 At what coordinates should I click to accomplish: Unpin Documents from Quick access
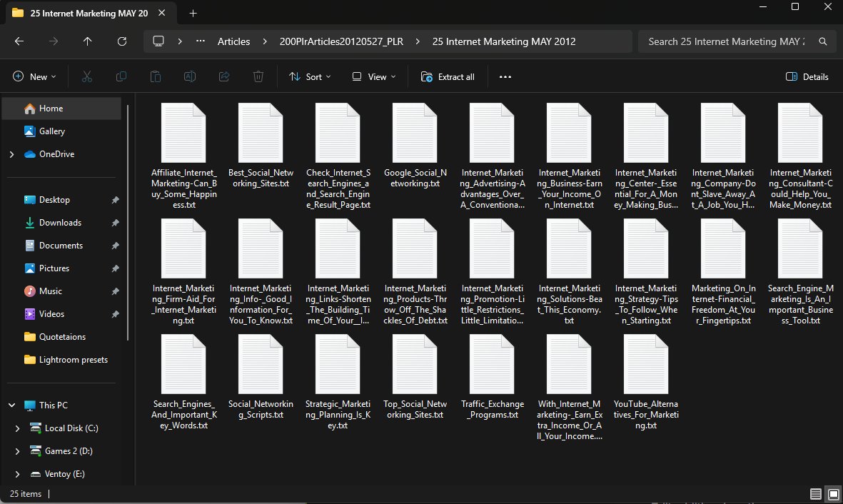coord(115,246)
